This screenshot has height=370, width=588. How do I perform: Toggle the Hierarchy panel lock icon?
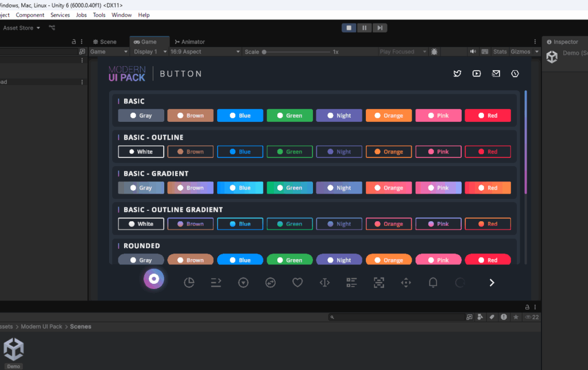(x=74, y=41)
